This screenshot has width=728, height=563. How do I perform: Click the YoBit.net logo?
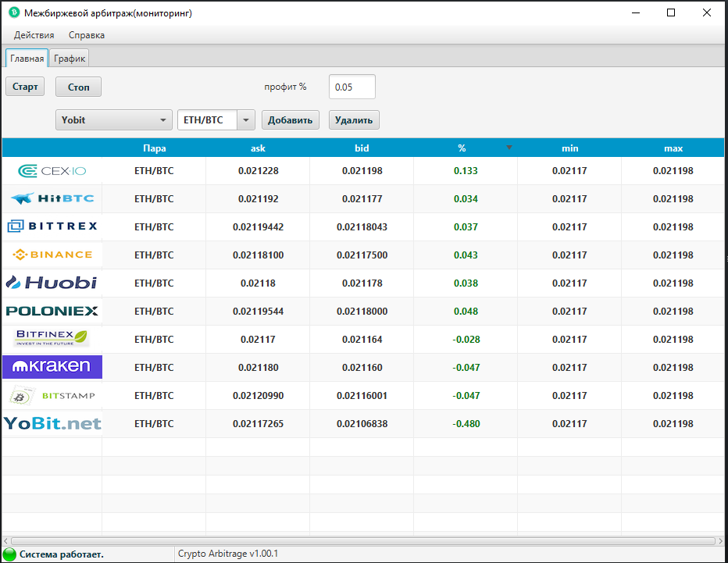52,423
